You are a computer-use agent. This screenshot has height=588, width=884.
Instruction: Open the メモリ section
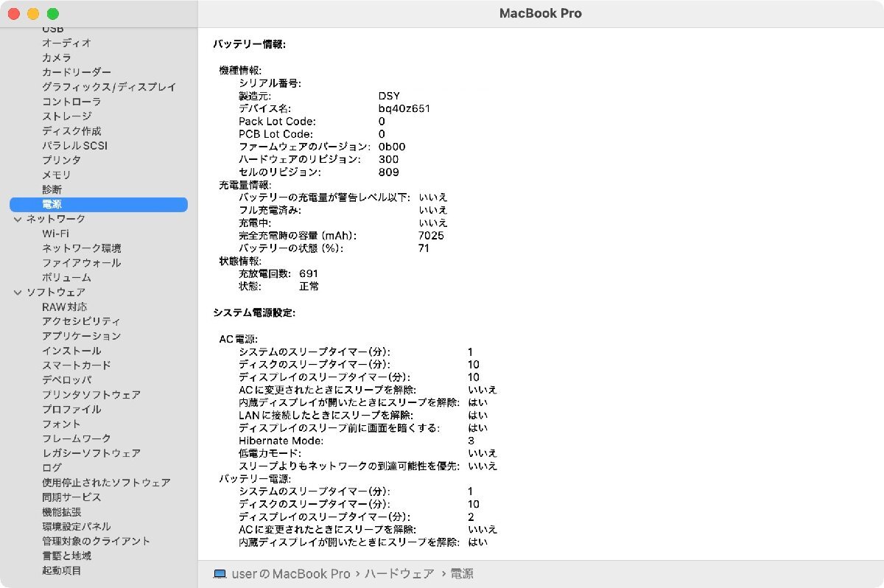point(55,175)
